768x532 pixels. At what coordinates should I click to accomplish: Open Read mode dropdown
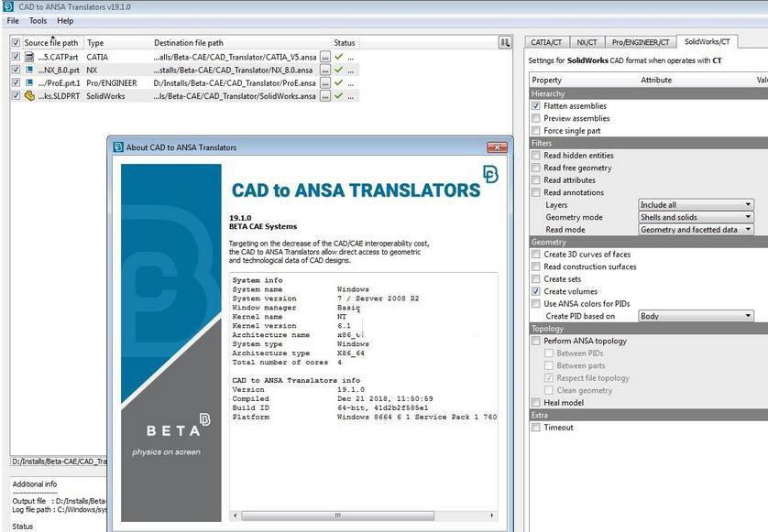click(x=696, y=229)
